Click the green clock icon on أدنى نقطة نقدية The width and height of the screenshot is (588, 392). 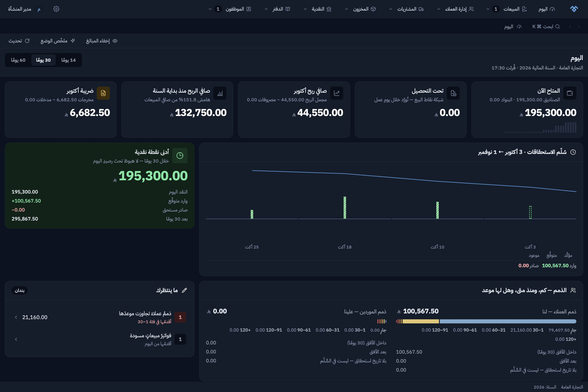pyautogui.click(x=180, y=156)
